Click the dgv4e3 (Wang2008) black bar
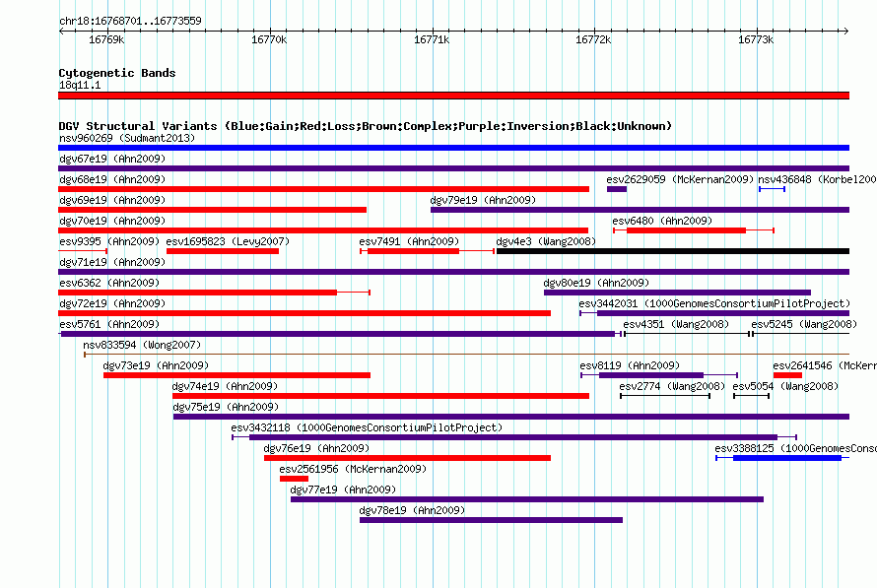The image size is (877, 588). 673,251
